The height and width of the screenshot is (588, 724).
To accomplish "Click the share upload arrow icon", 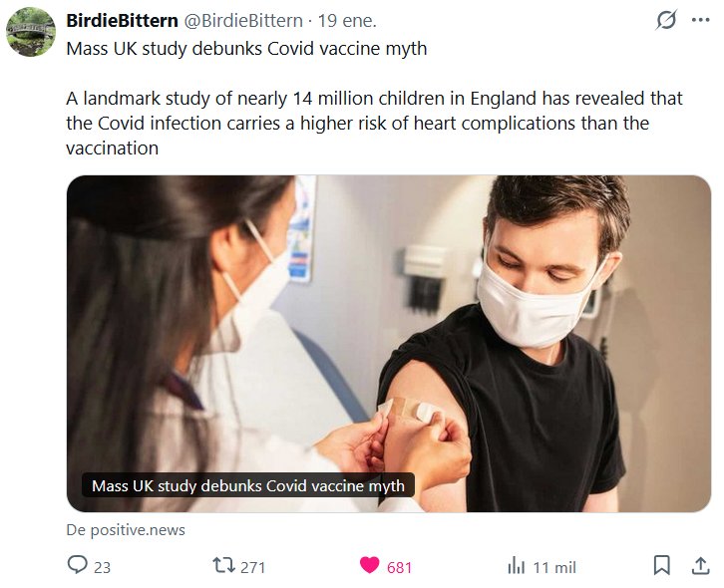I will [x=700, y=566].
